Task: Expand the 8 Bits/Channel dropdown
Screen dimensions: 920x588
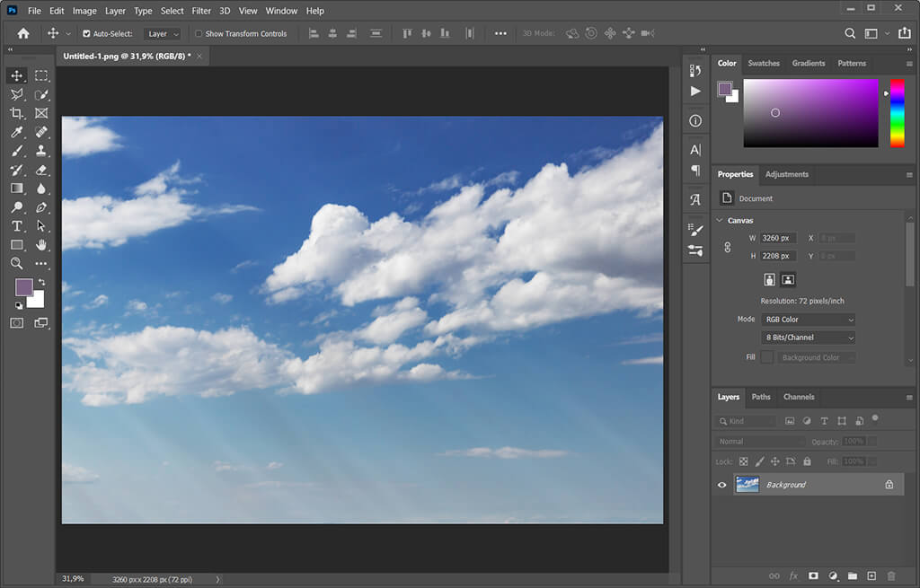Action: (808, 338)
